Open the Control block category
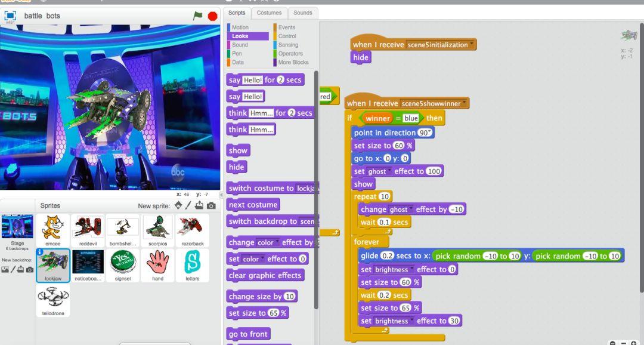The image size is (644, 345). (x=287, y=36)
